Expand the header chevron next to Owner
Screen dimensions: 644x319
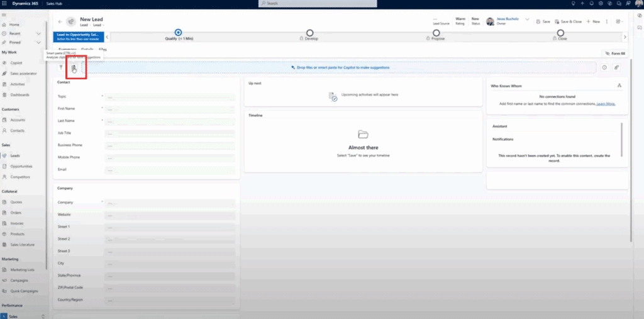[528, 20]
